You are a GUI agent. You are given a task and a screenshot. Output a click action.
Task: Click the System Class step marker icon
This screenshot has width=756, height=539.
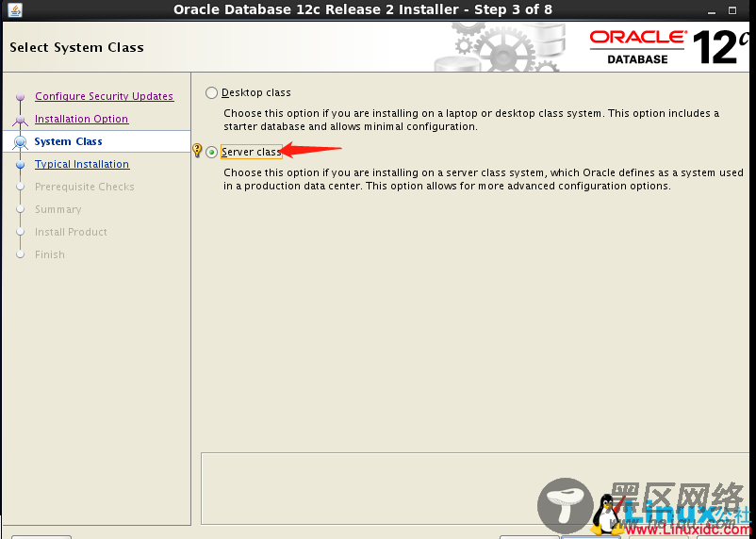point(20,141)
